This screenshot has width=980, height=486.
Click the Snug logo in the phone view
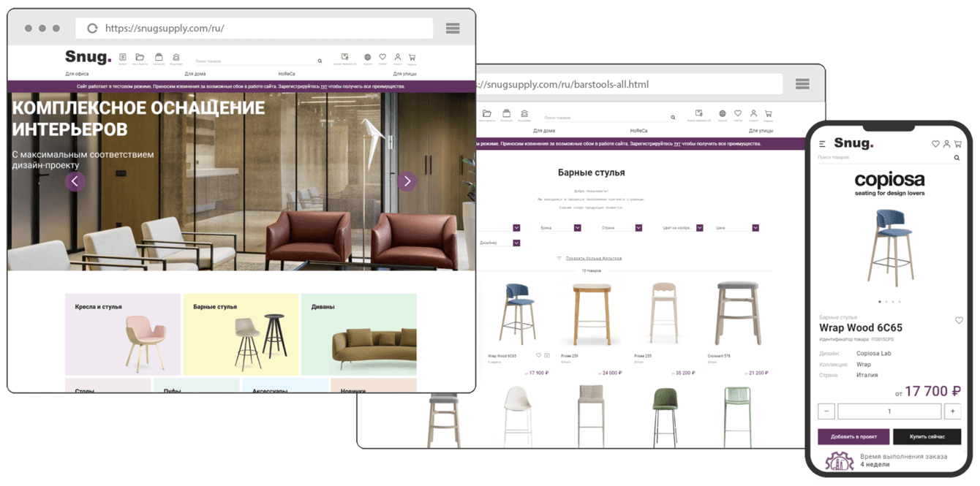tap(853, 143)
